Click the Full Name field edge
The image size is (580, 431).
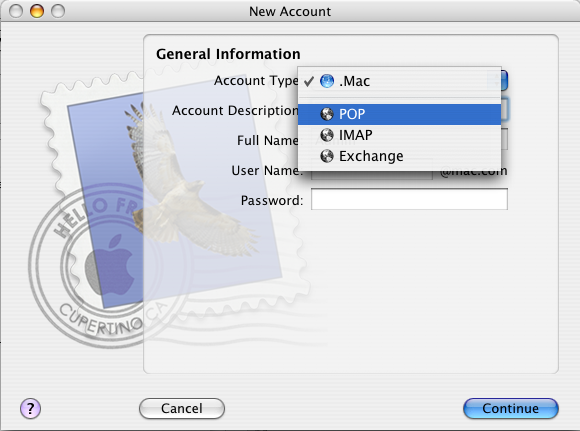pyautogui.click(x=505, y=139)
